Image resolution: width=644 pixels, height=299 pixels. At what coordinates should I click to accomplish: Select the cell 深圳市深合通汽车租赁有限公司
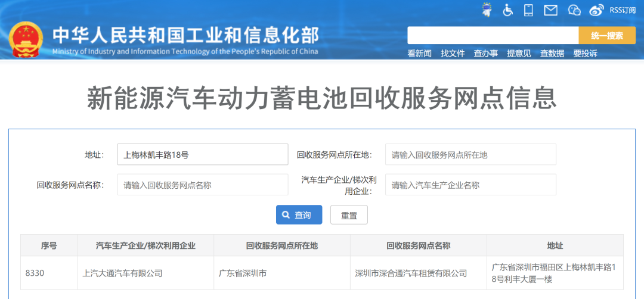click(x=419, y=273)
